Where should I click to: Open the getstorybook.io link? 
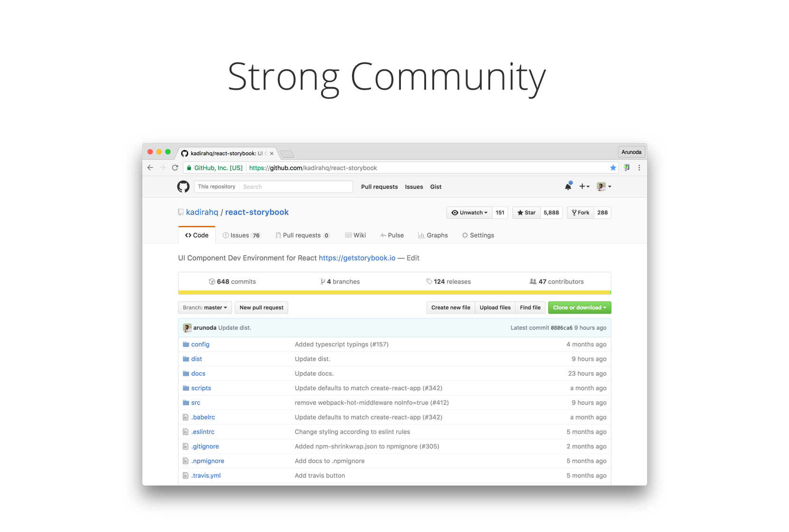pyautogui.click(x=357, y=258)
